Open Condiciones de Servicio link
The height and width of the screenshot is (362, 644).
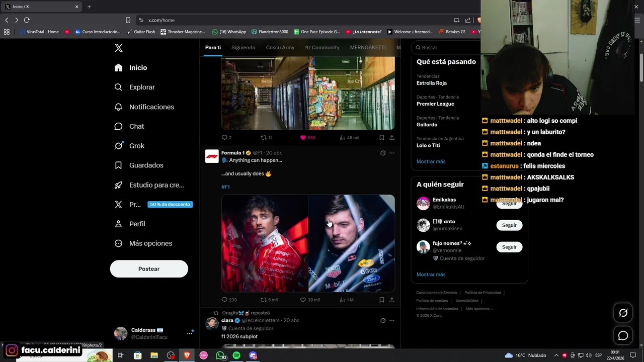[436, 293]
